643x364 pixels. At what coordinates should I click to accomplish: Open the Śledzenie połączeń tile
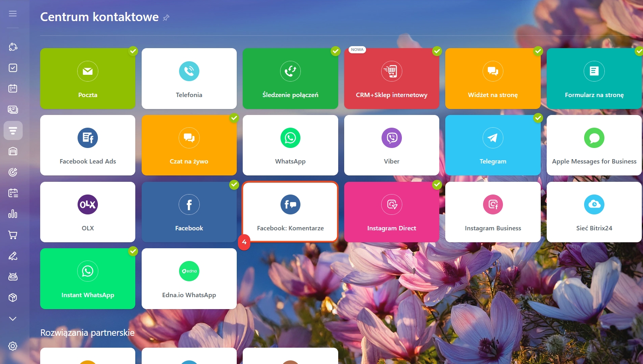pyautogui.click(x=290, y=78)
